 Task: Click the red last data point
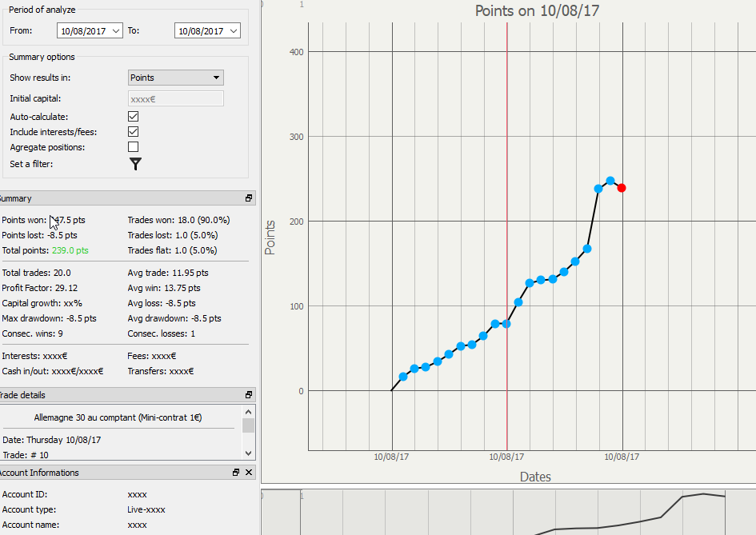[622, 188]
